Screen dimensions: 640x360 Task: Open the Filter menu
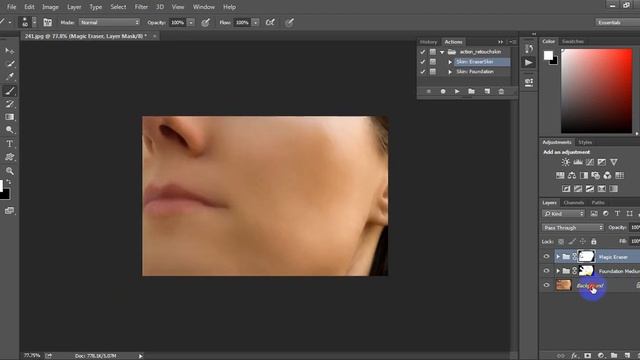(141, 7)
